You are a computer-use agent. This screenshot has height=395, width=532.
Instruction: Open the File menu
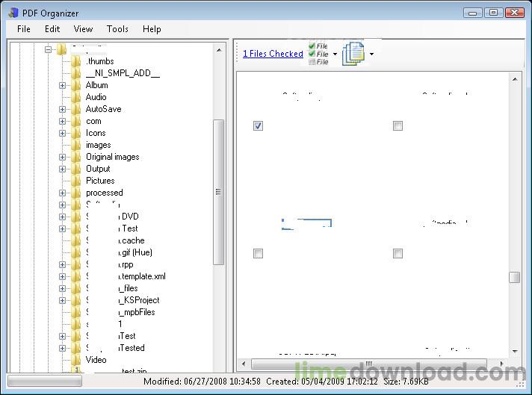[x=24, y=29]
